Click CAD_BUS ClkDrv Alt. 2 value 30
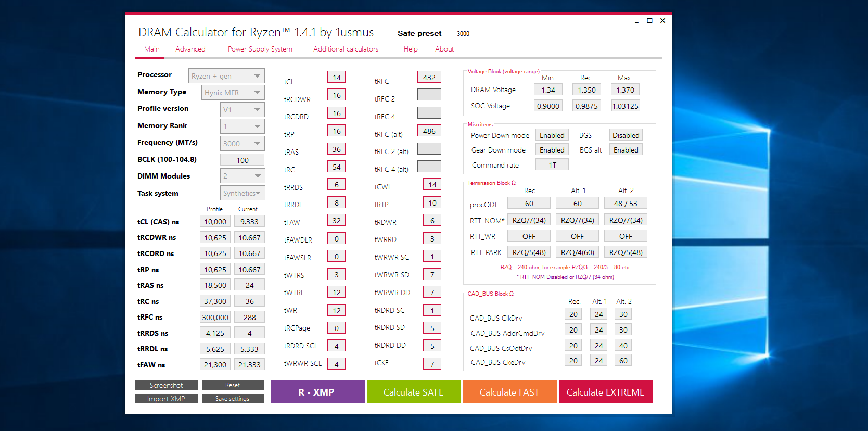Screen dimensions: 868x431 (623, 314)
